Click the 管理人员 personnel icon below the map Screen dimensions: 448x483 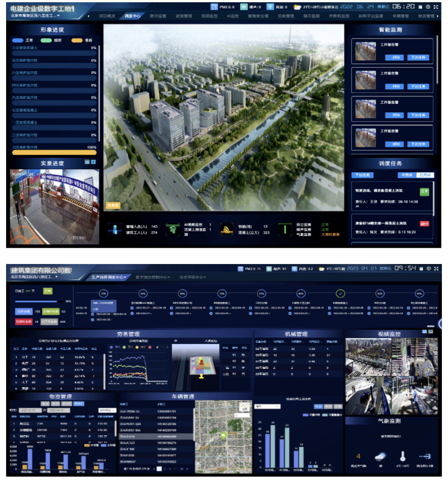click(x=115, y=229)
